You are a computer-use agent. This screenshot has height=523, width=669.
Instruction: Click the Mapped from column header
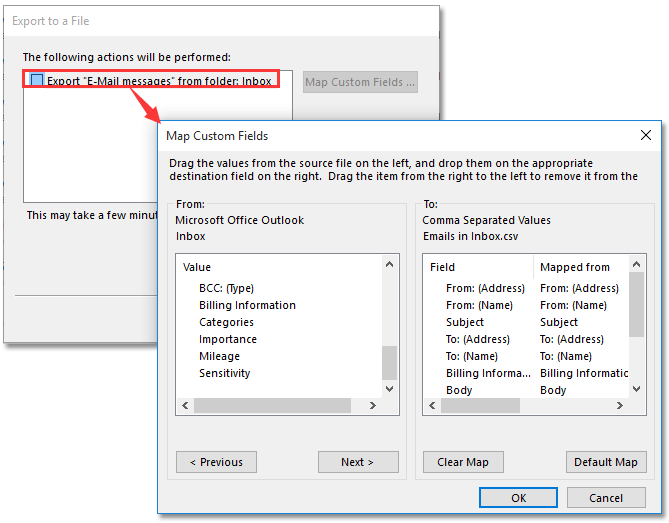575,267
